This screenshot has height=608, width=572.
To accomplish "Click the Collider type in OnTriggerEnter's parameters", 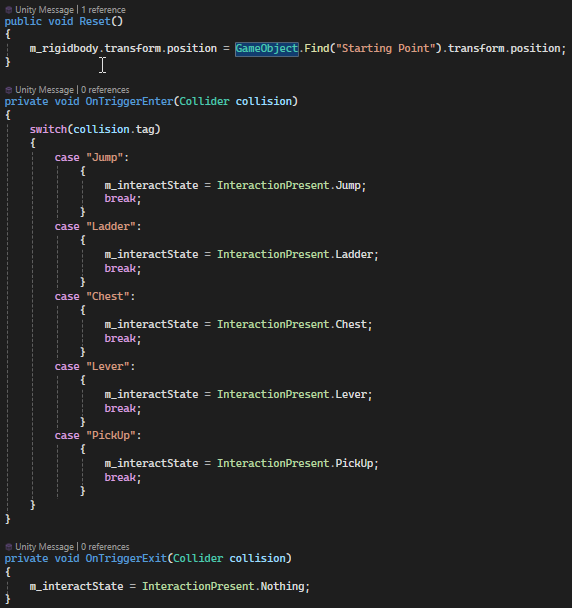I will 204,102.
